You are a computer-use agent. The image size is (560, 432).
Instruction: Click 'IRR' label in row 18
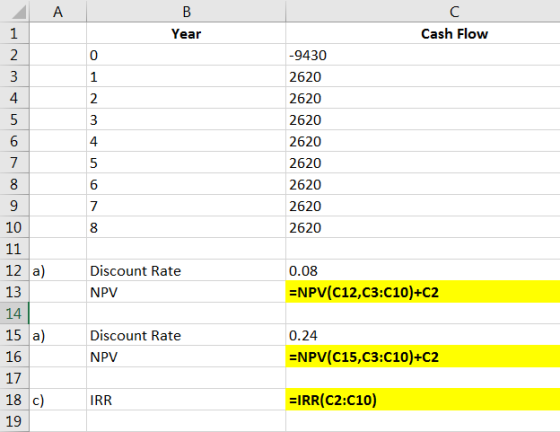[101, 400]
